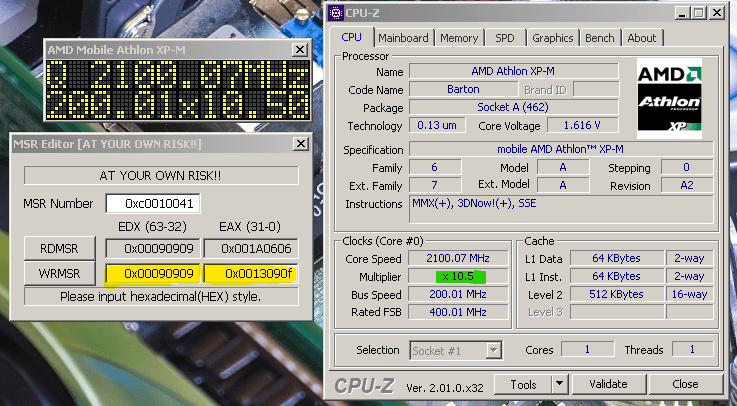737x406 pixels.
Task: Click the Validate button
Action: pos(608,384)
